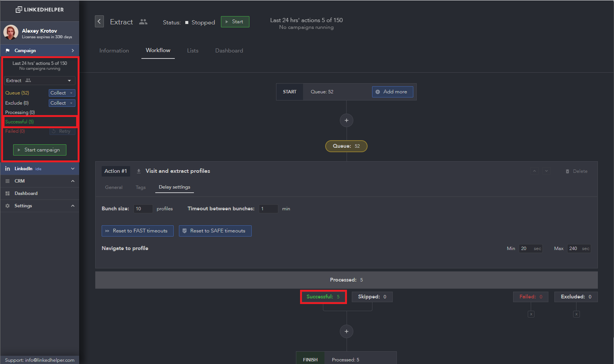Select the Delay settings tab
This screenshot has width=614, height=364.
point(174,187)
